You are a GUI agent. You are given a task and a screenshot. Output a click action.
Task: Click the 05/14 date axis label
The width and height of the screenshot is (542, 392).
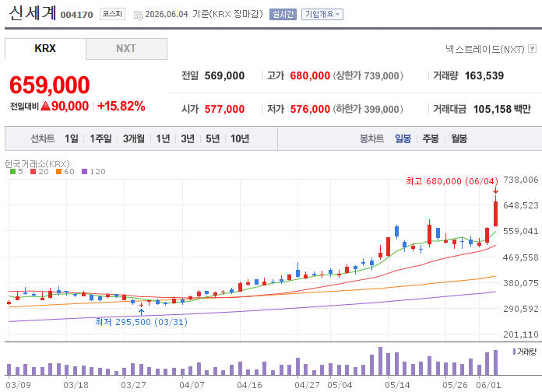(397, 385)
